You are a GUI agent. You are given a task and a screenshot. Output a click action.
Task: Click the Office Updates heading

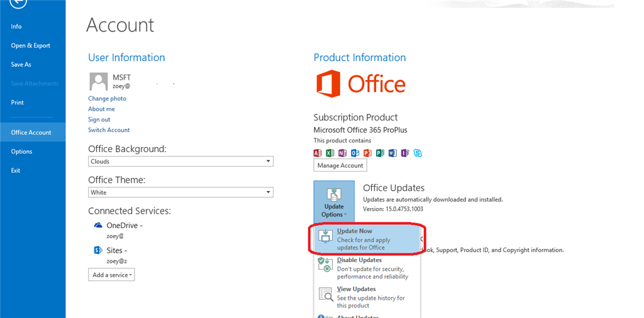tap(394, 188)
